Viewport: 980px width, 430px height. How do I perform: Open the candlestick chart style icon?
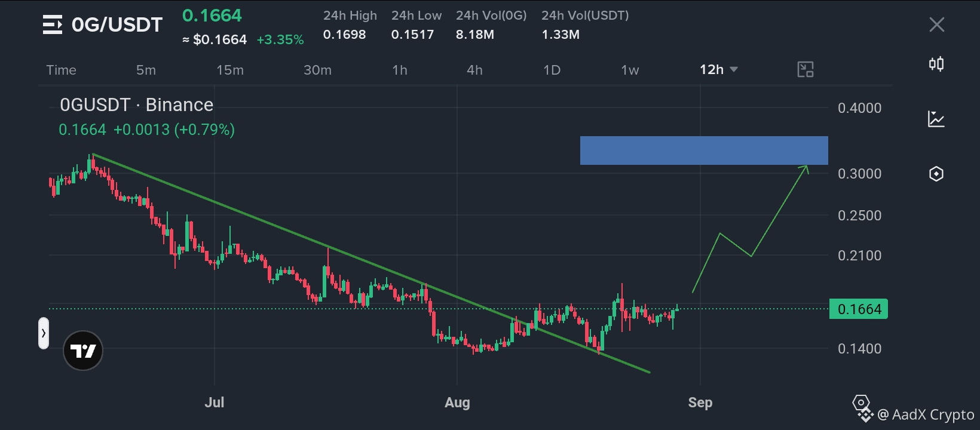tap(936, 64)
